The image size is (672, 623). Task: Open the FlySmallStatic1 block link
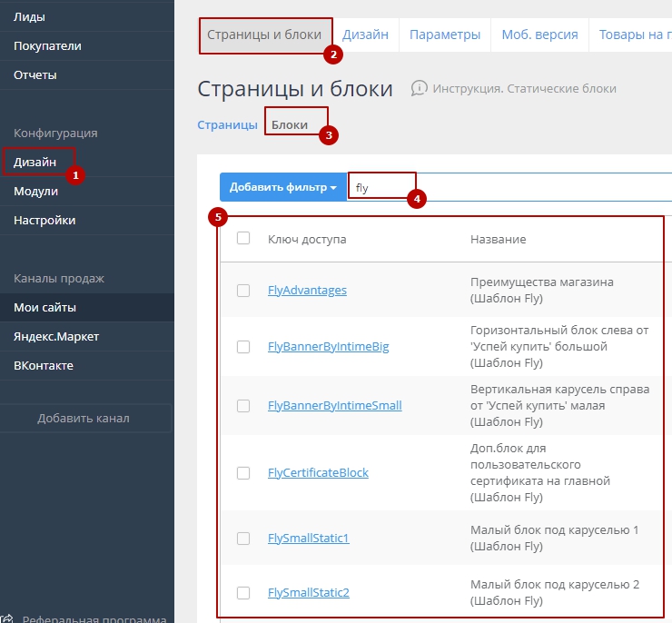click(308, 539)
